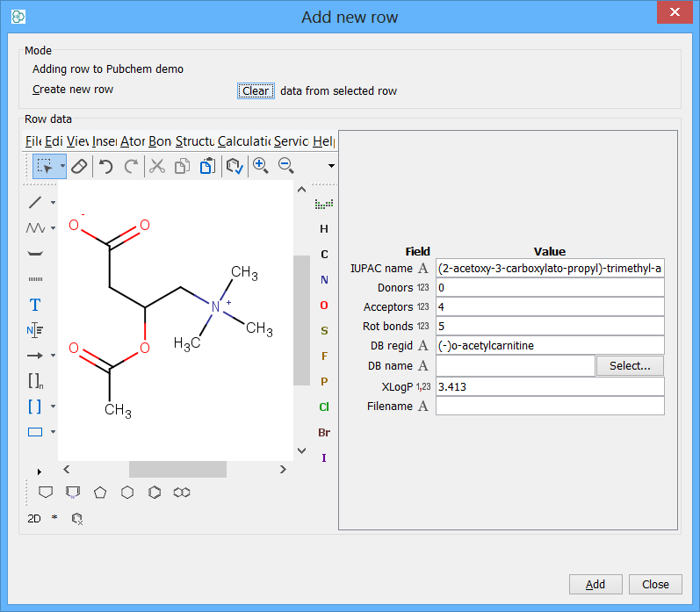This screenshot has height=612, width=700.
Task: Click the Zoom Out magnifier
Action: point(285,165)
